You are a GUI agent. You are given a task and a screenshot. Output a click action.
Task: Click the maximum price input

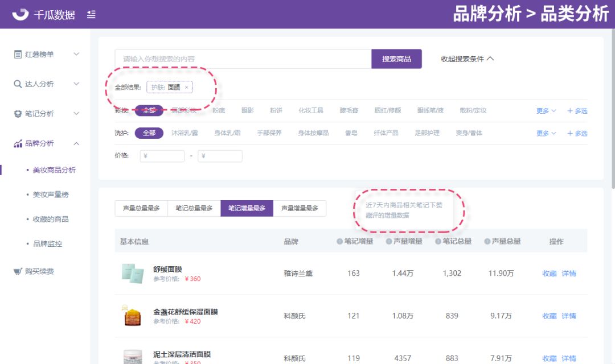220,156
